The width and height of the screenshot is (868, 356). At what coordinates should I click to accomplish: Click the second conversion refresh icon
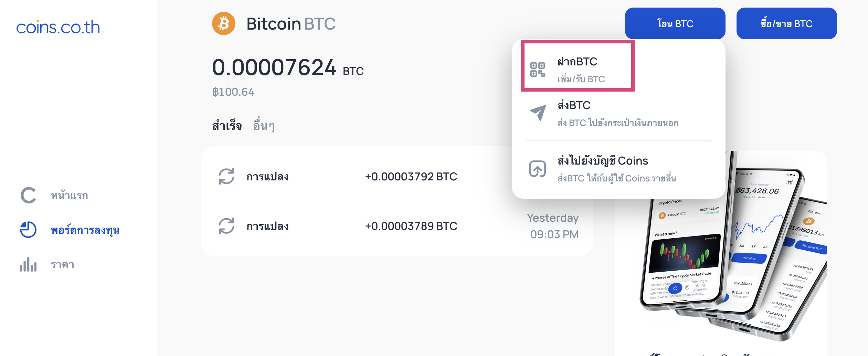click(x=226, y=226)
